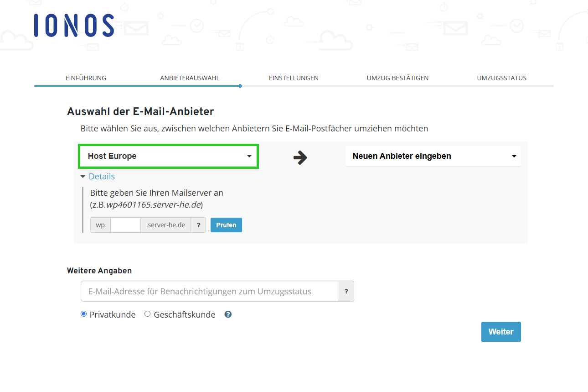Image resolution: width=588 pixels, height=392 pixels.
Task: Select the Geschäftskunde radio button
Action: point(147,314)
